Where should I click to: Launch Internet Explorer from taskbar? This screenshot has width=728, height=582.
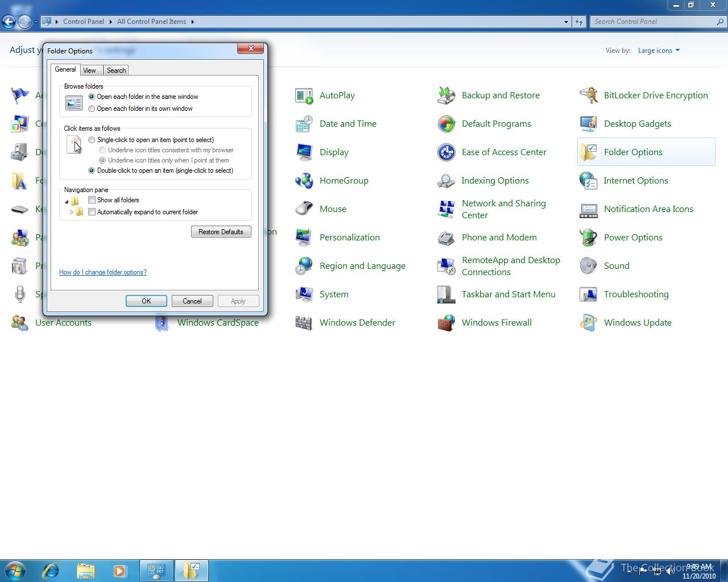(x=51, y=571)
